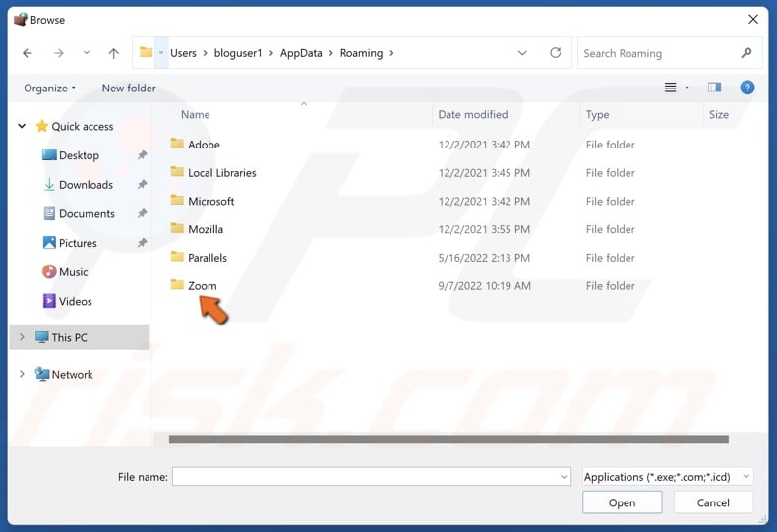777x532 pixels.
Task: Click the pin icon next to Pictures
Action: coord(143,243)
